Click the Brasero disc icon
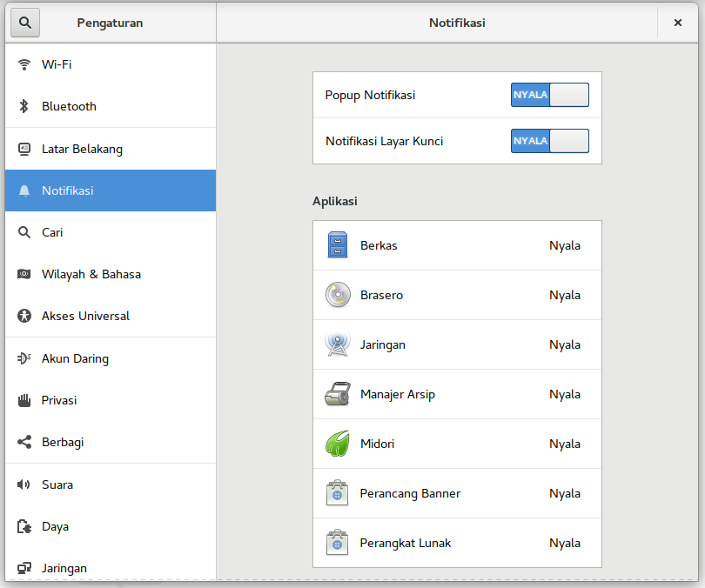 337,295
